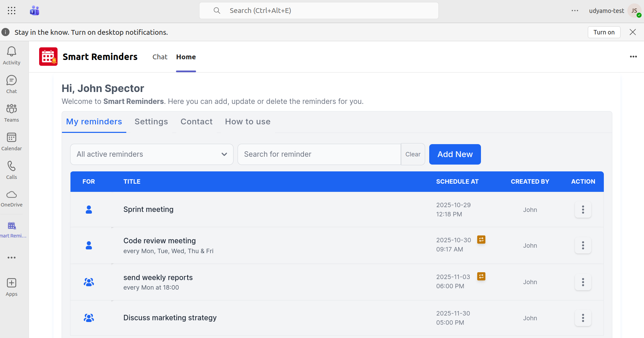
Task: Click the Search for reminder field
Action: 319,154
